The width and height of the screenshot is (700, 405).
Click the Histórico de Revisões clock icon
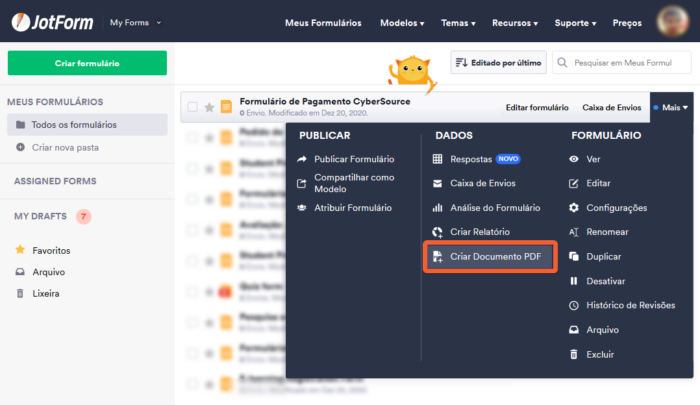tap(574, 305)
